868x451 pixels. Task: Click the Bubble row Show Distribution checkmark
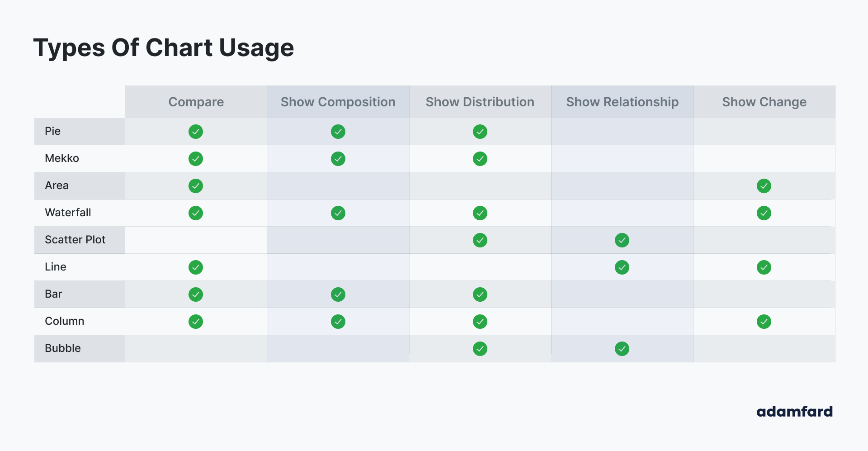pyautogui.click(x=480, y=349)
